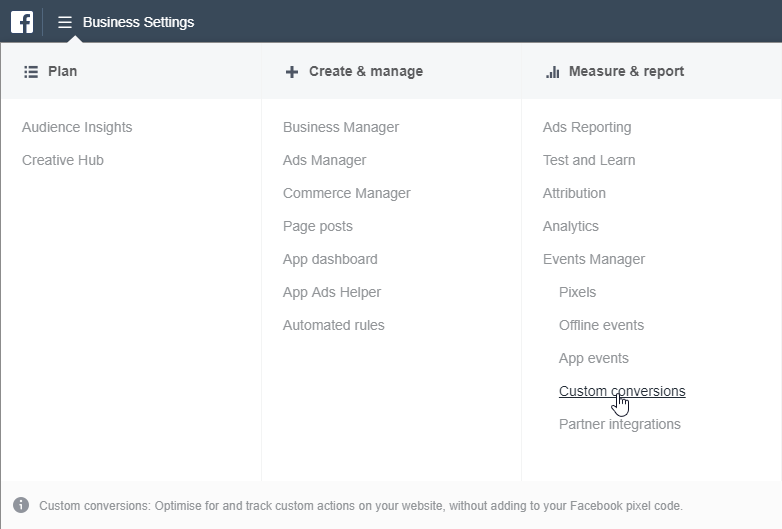Image resolution: width=782 pixels, height=529 pixels.
Task: Open App dashboard
Action: (330, 259)
